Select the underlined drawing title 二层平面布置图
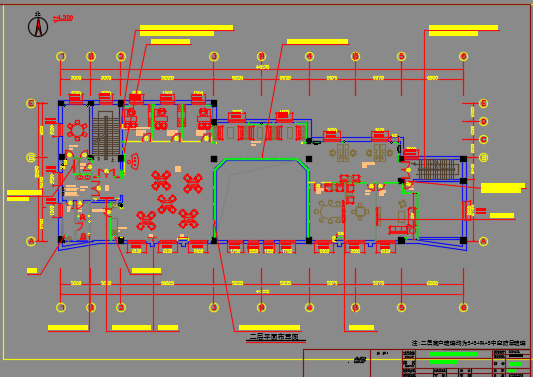This screenshot has height=377, width=533. click(x=274, y=337)
